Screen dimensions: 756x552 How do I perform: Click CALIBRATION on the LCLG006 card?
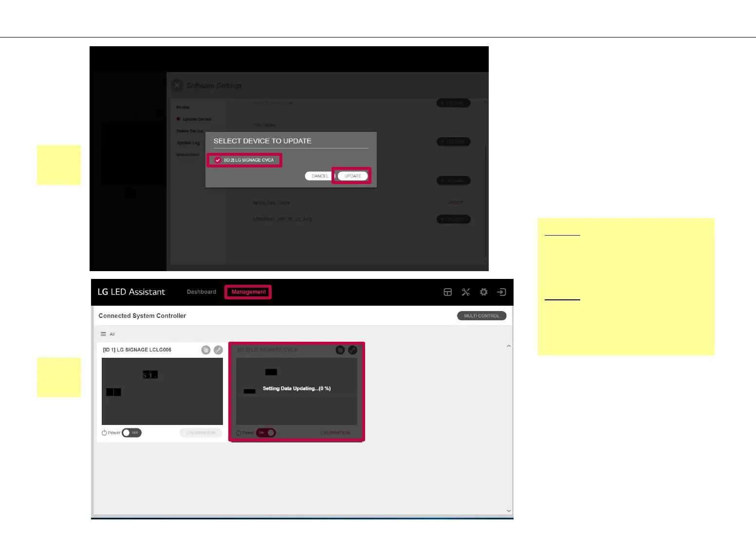[201, 433]
